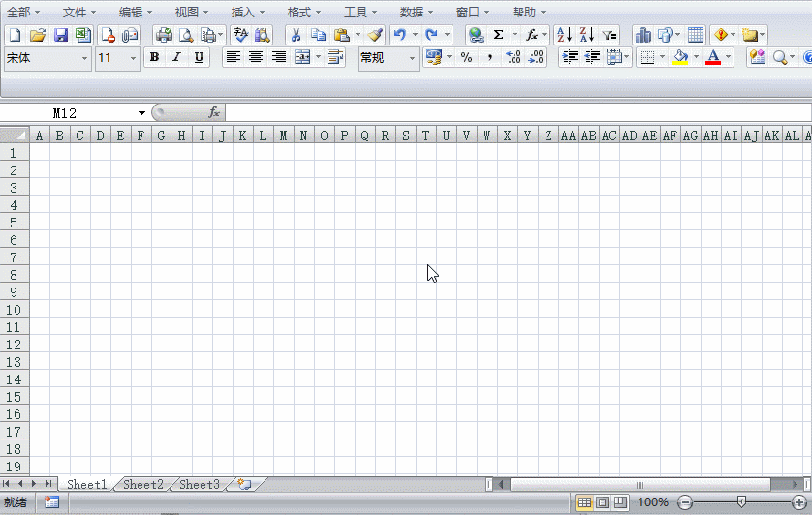This screenshot has height=515, width=812.
Task: Apply red font color A
Action: click(713, 57)
